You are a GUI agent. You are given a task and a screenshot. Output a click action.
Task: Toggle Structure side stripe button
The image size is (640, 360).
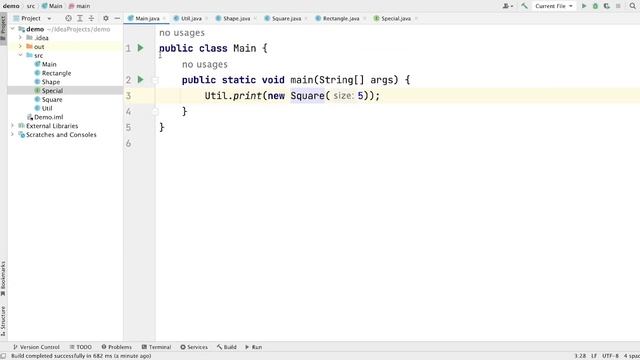[x=3, y=321]
